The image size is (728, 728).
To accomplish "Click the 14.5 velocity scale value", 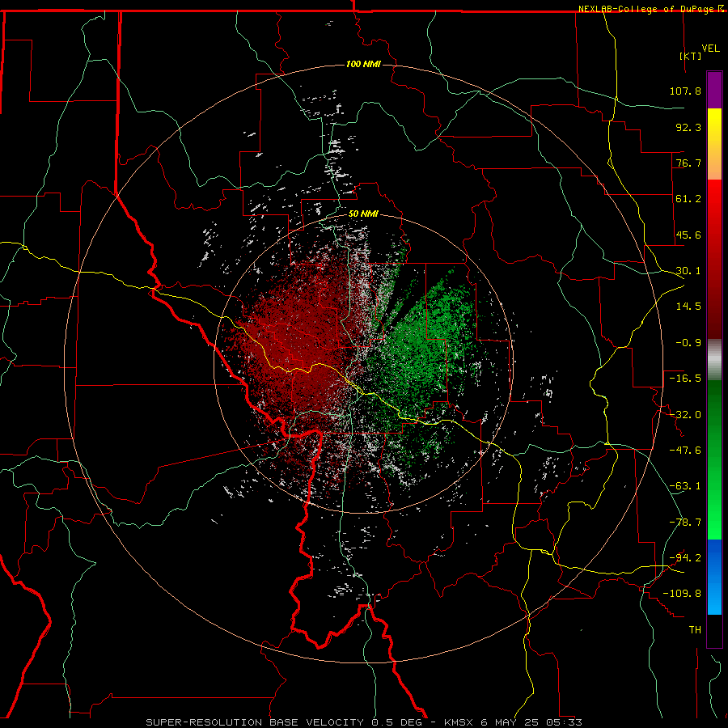I will [x=688, y=307].
